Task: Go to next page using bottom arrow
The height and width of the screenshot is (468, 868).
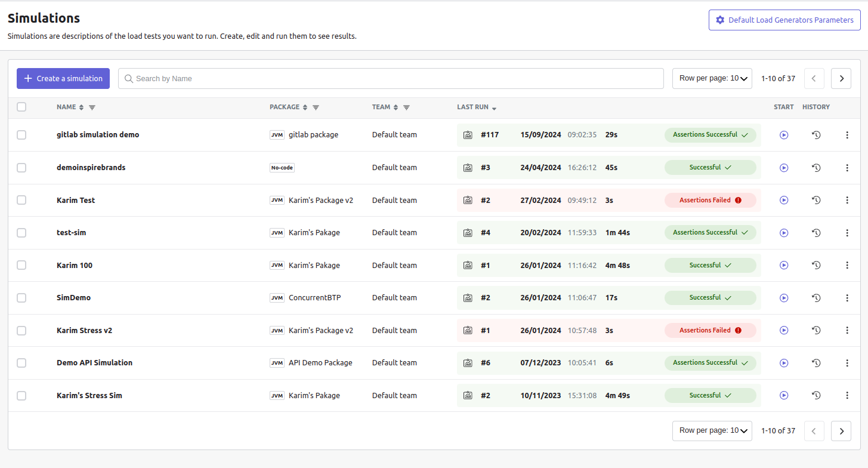Action: (841, 430)
